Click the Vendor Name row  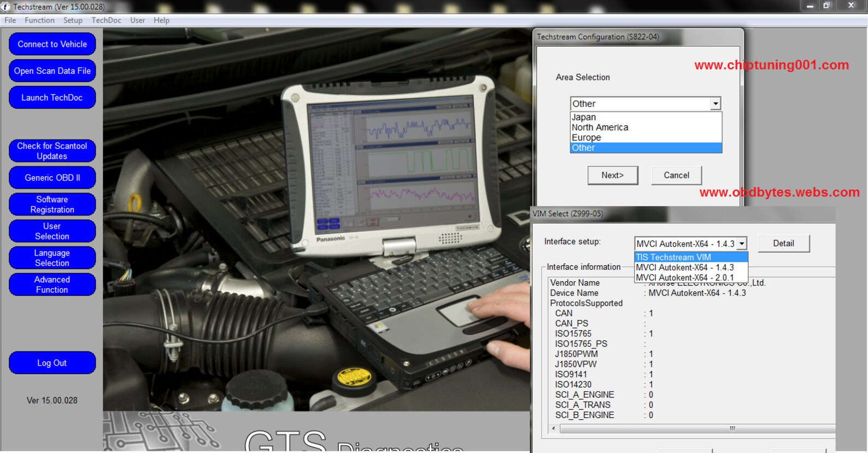658,283
